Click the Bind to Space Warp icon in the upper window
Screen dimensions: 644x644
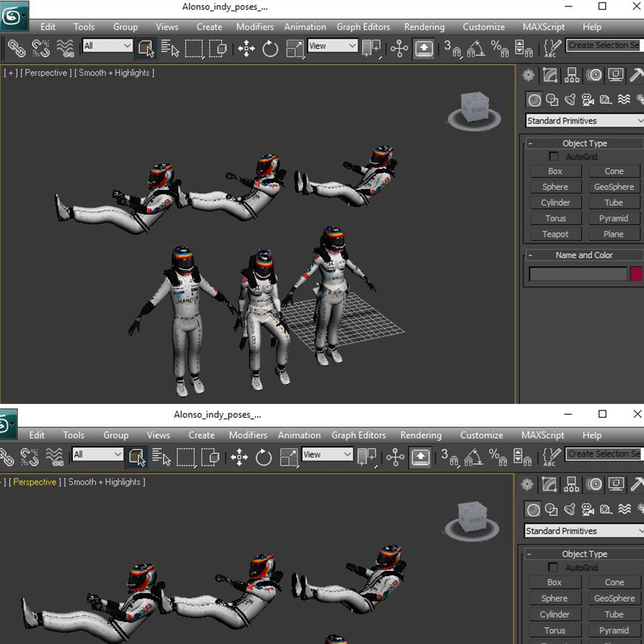(x=65, y=48)
